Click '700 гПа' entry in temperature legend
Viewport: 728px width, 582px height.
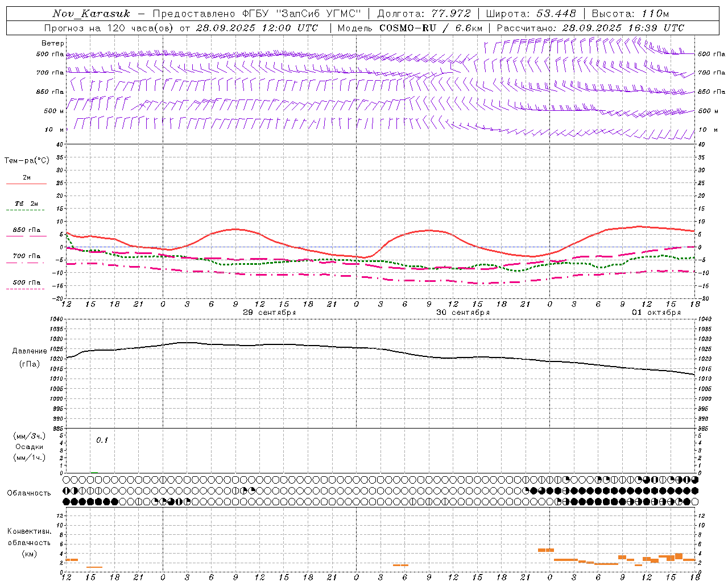click(x=27, y=256)
